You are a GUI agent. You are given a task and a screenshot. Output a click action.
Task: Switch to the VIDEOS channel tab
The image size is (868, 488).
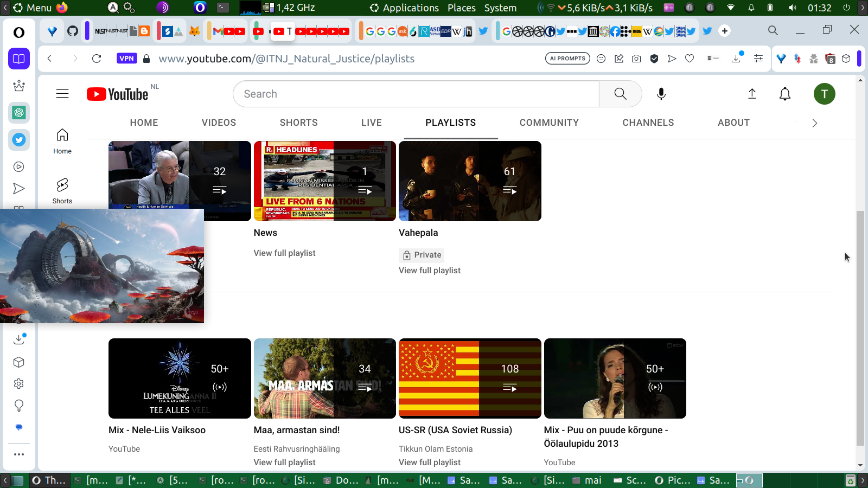click(x=219, y=123)
